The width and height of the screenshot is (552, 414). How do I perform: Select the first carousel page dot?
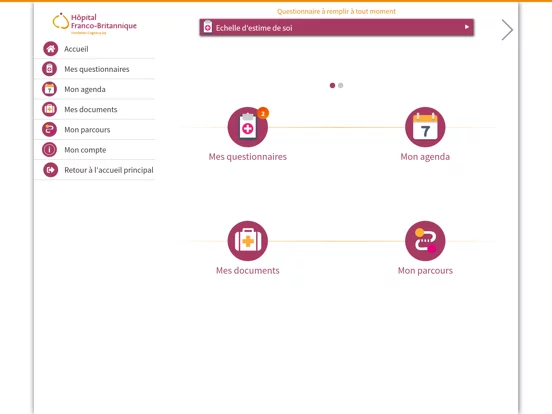pos(332,86)
